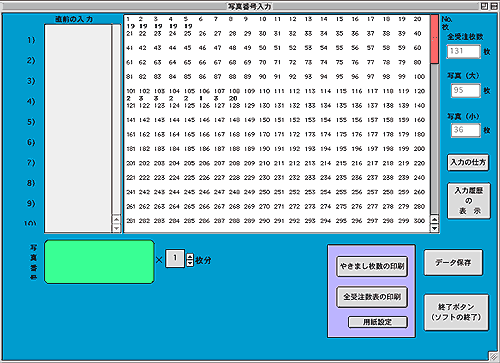This screenshot has height=363, width=500.
Task: Click number grid scrollbar up arrow
Action: coord(434,220)
